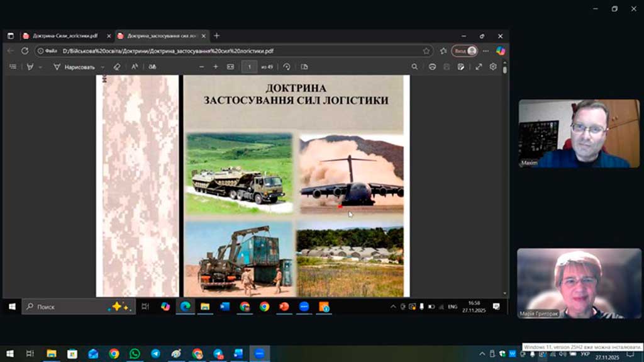Refresh the current PDF page
This screenshot has height=362, width=644.
click(x=25, y=51)
